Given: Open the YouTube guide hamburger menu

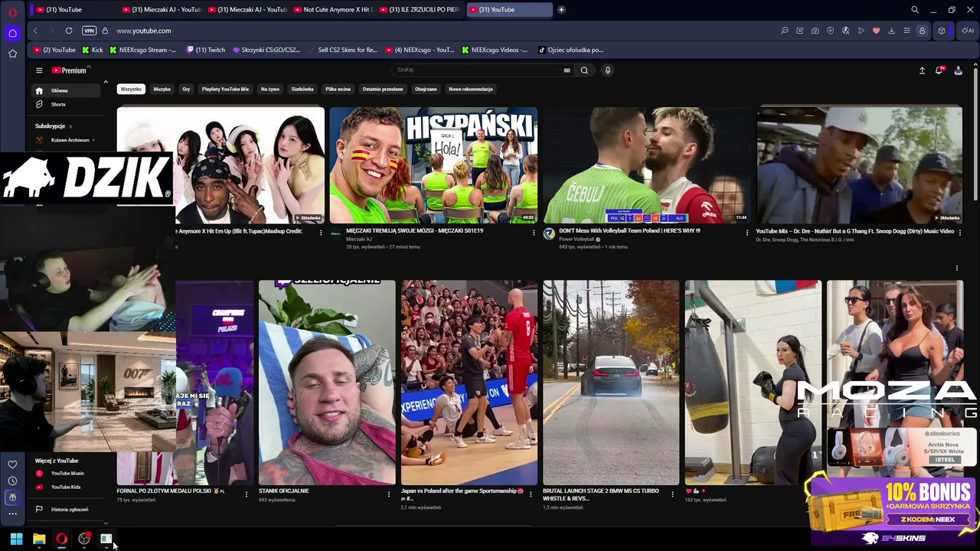Looking at the screenshot, I should click(39, 70).
